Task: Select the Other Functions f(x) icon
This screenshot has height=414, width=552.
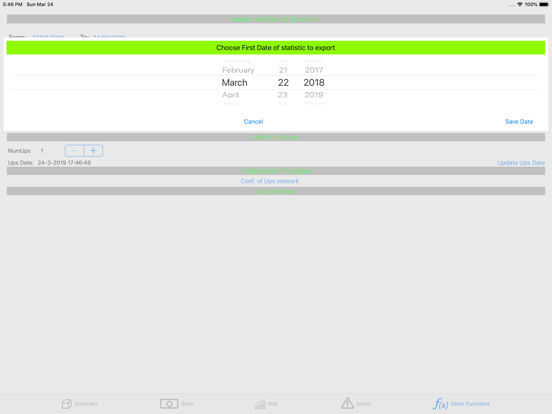Action: (x=440, y=403)
